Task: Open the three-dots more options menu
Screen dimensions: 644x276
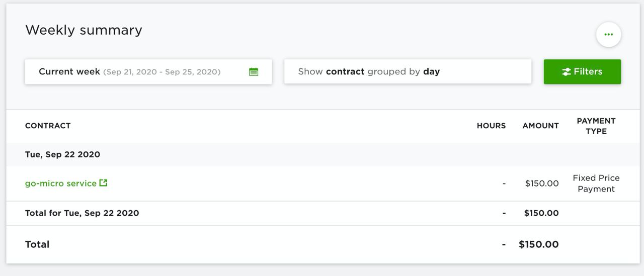Action: tap(608, 35)
